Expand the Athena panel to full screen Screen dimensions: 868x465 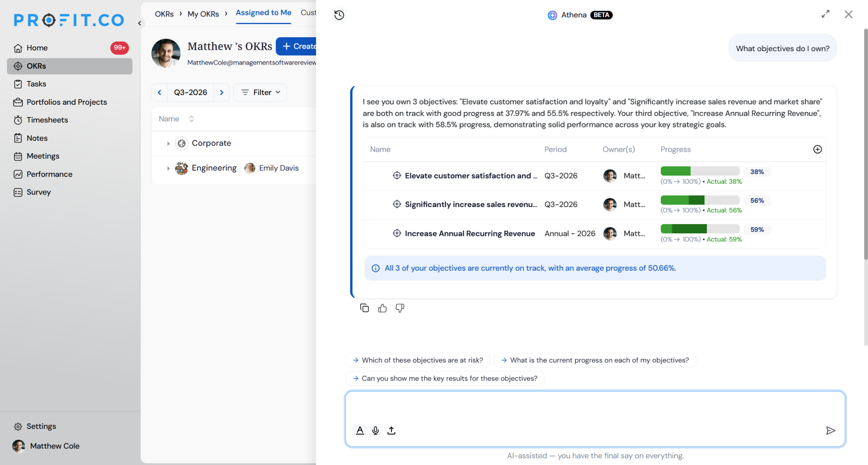[825, 14]
